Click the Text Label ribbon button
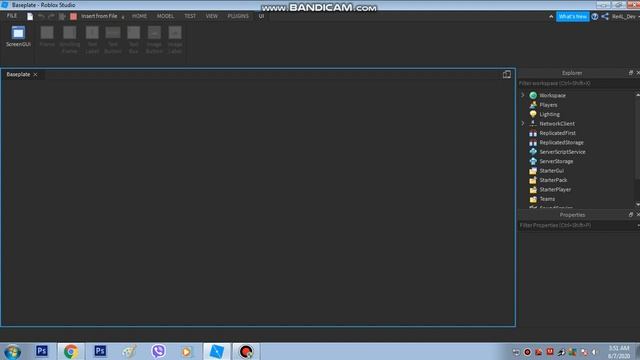The image size is (640, 360). click(92, 40)
